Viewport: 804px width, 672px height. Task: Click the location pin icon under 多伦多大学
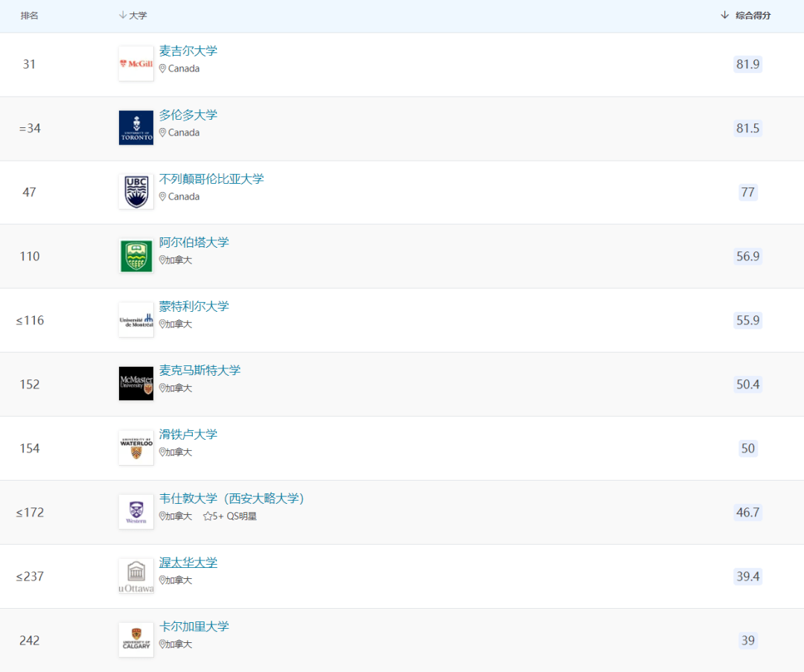point(162,132)
